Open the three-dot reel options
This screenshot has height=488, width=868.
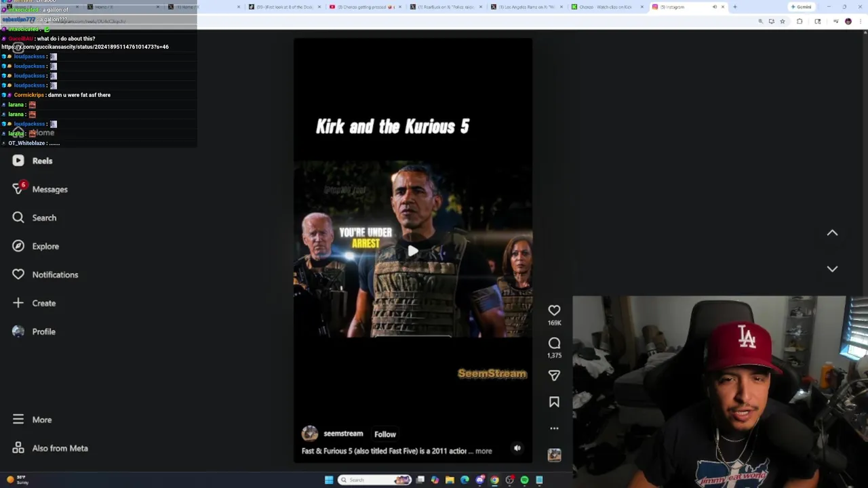[554, 428]
